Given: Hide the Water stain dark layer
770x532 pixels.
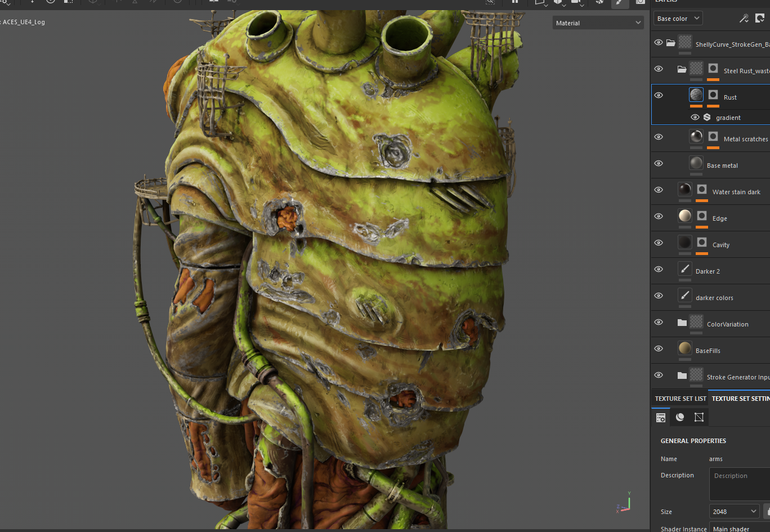Looking at the screenshot, I should [x=659, y=190].
